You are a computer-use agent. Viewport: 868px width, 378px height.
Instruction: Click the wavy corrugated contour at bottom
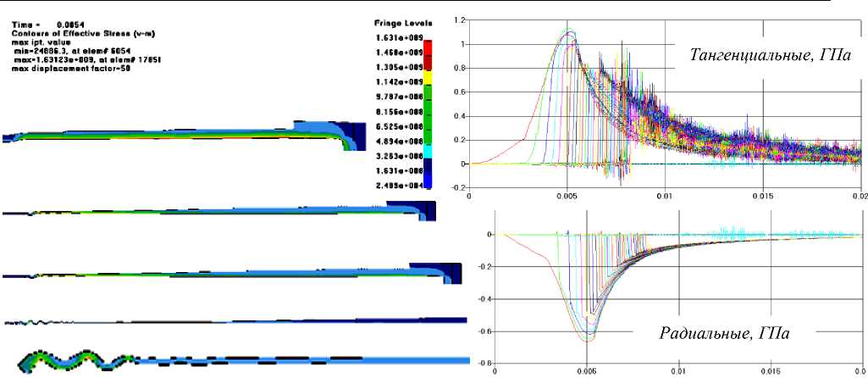coord(244,361)
